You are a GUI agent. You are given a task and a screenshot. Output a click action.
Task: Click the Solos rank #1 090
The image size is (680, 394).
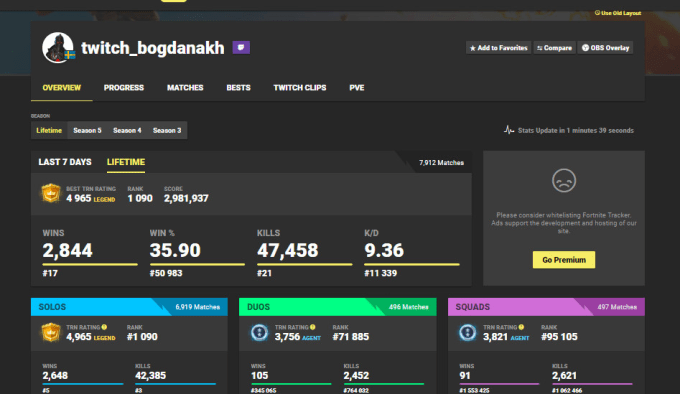tap(142, 337)
